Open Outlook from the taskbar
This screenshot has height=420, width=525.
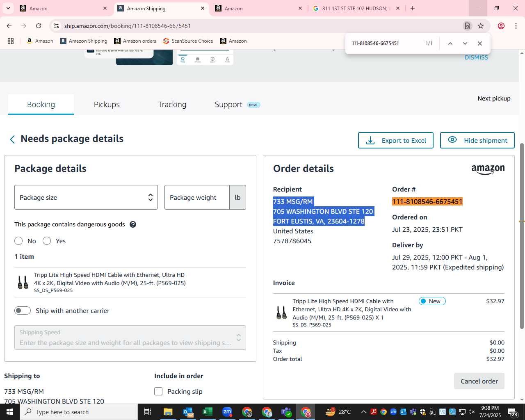(x=188, y=412)
